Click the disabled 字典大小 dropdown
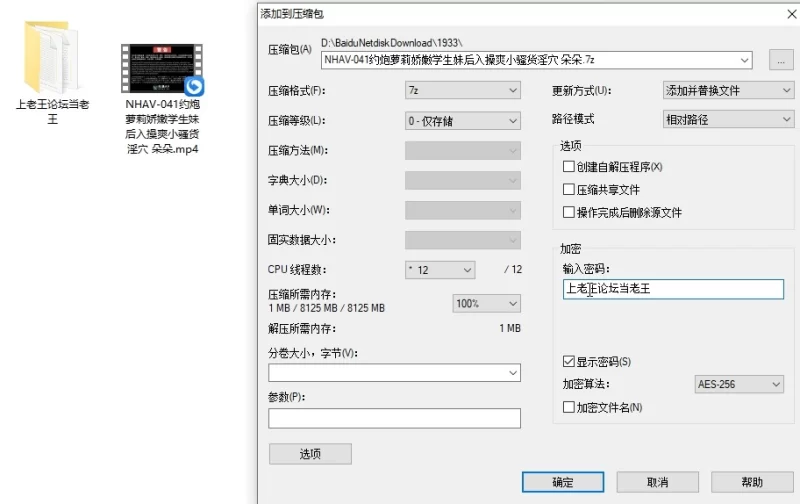The width and height of the screenshot is (800, 504). 463,180
